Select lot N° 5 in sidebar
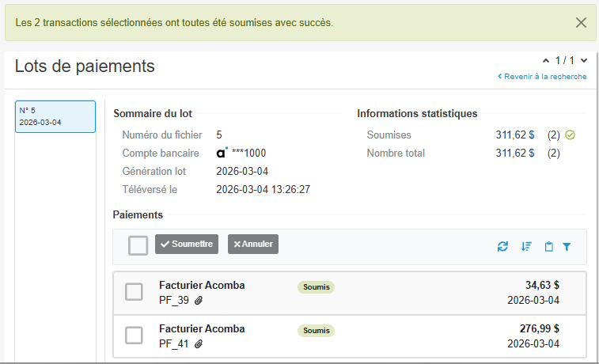The image size is (599, 364). click(x=55, y=116)
